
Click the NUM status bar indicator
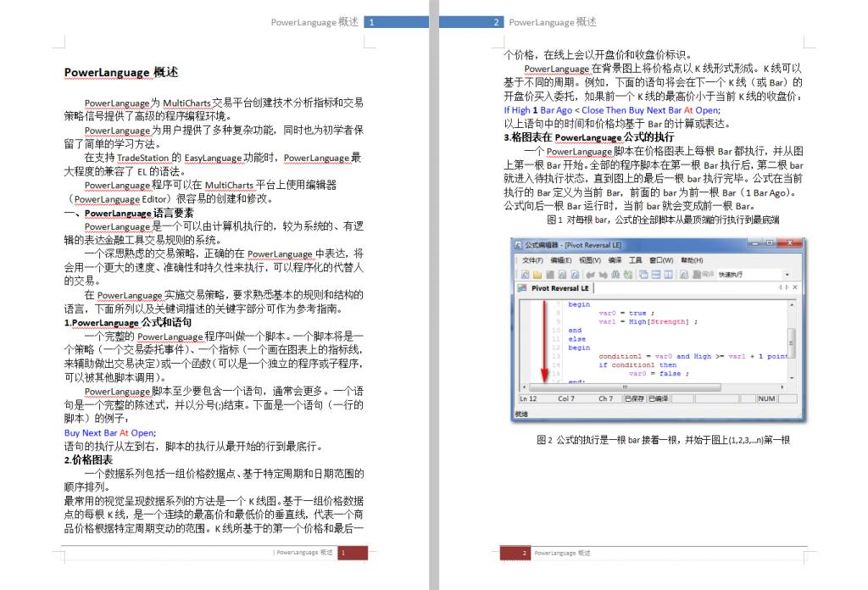click(766, 398)
